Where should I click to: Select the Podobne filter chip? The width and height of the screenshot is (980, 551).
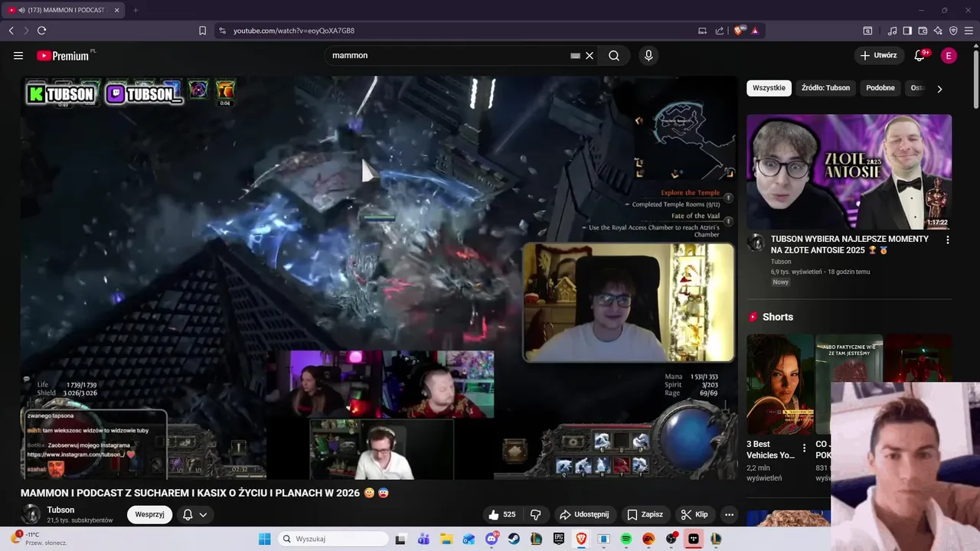click(x=880, y=88)
